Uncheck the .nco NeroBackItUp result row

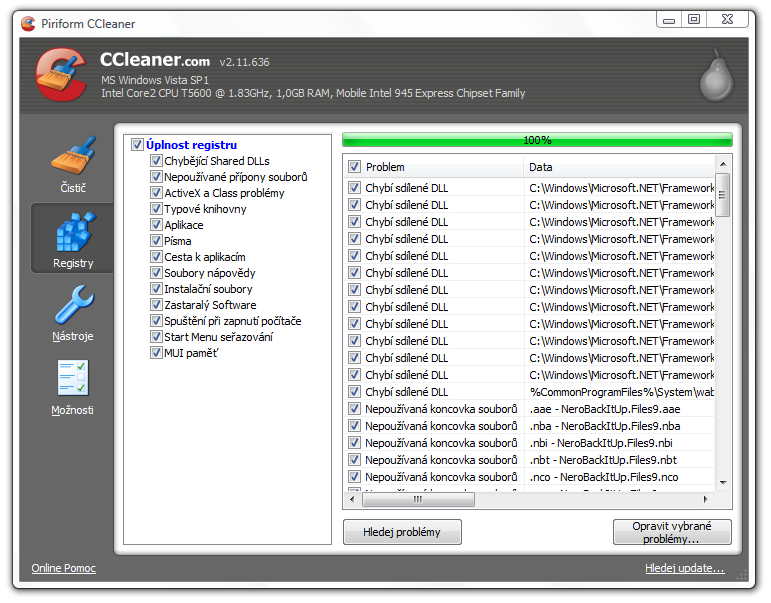tap(354, 477)
